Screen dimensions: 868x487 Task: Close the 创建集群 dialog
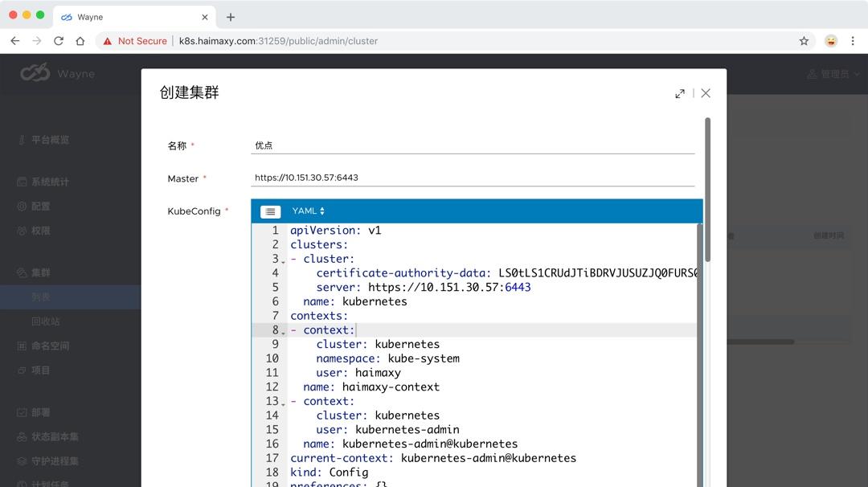(x=706, y=93)
